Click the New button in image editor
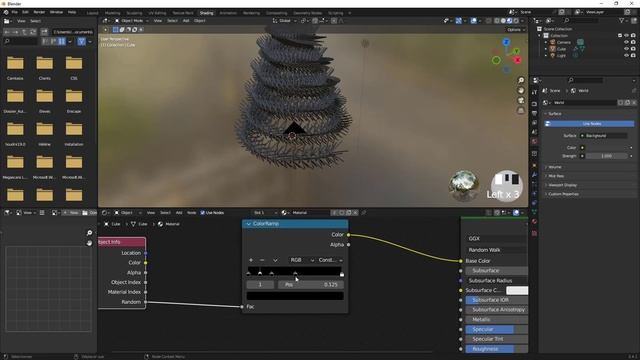The image size is (640, 360). (72, 213)
